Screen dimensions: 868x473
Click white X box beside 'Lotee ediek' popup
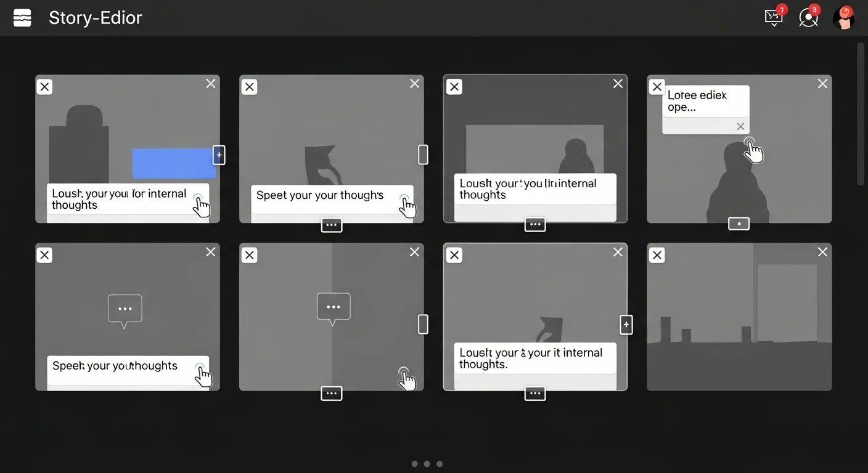pyautogui.click(x=657, y=87)
